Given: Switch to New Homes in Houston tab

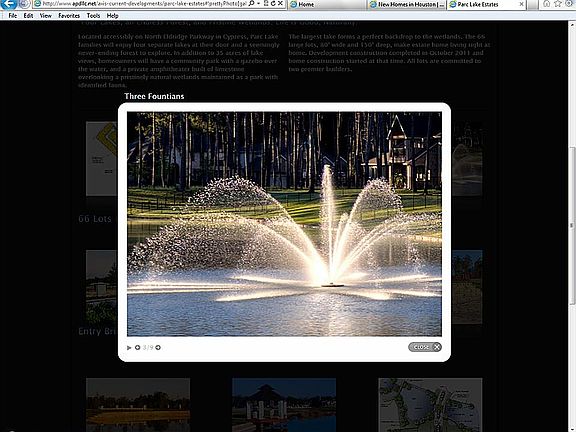Looking at the screenshot, I should click(x=407, y=4).
